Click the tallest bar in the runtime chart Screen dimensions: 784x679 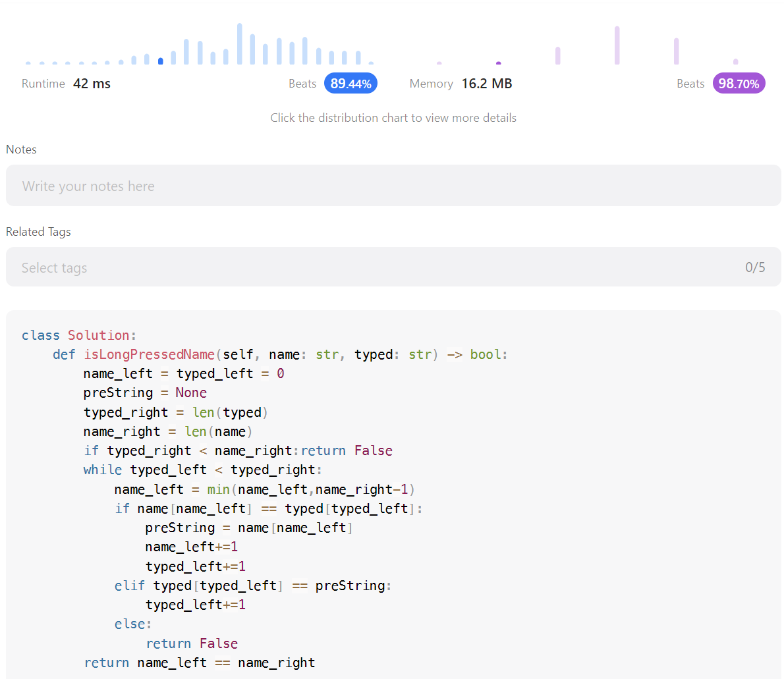coord(239,43)
